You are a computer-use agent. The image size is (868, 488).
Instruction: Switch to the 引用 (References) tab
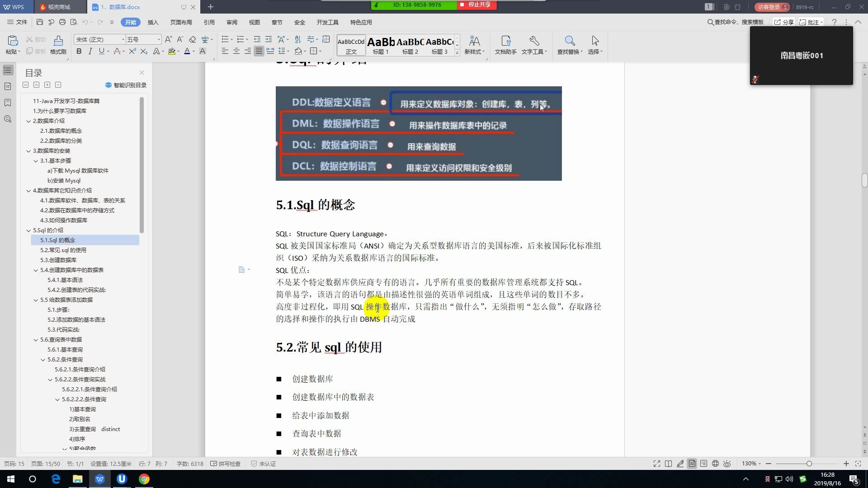[209, 22]
